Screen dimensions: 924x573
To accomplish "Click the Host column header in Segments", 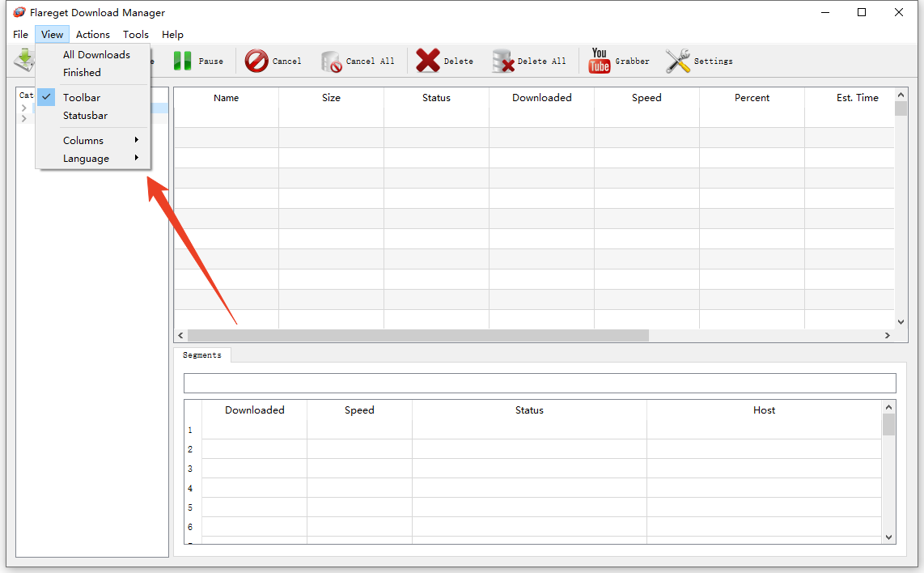I will [x=765, y=410].
